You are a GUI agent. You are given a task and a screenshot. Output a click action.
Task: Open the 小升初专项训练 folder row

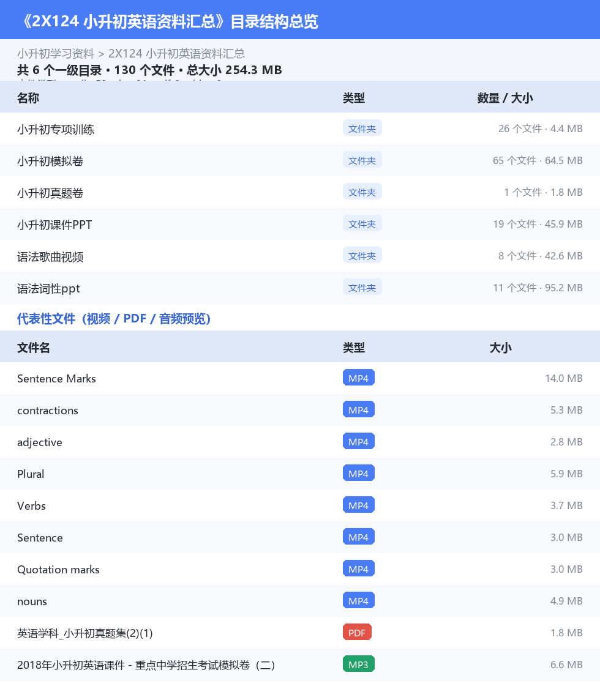tap(300, 128)
